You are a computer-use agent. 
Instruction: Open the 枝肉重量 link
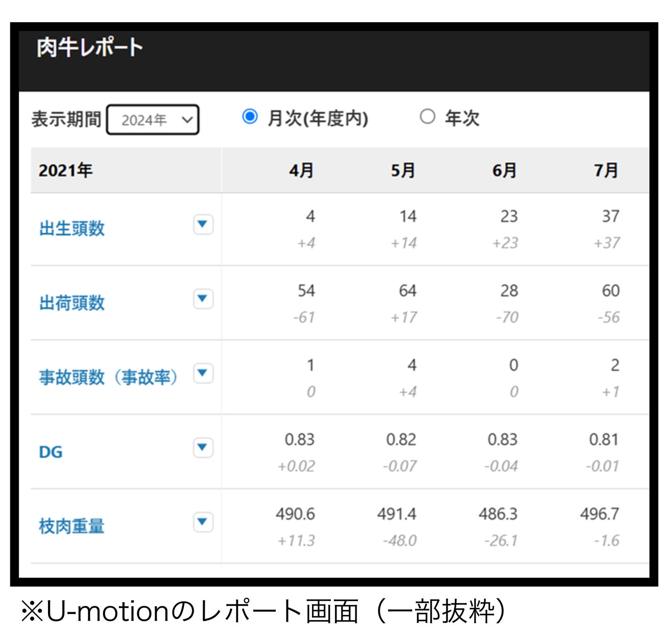point(72,526)
